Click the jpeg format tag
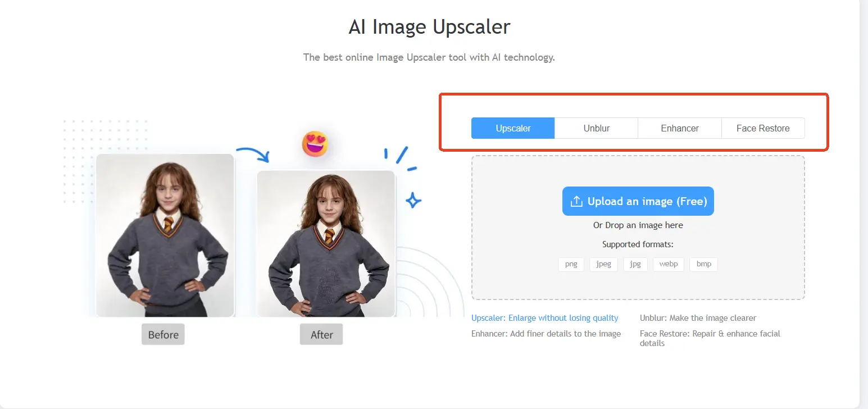This screenshot has height=409, width=868. [604, 264]
